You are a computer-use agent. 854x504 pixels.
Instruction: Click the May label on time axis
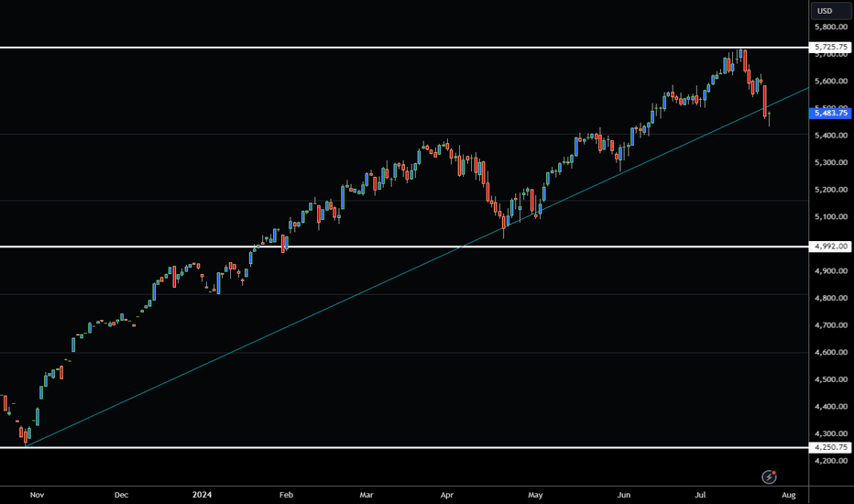tap(535, 495)
